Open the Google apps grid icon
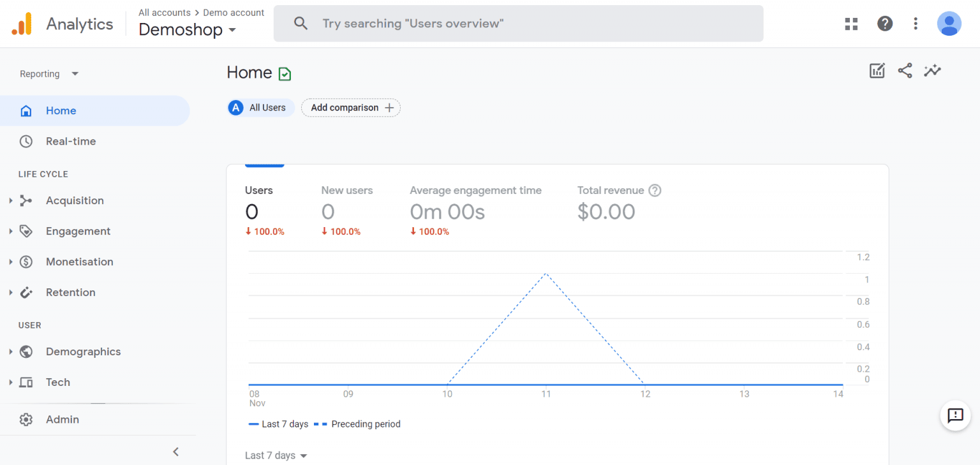This screenshot has width=980, height=465. click(x=851, y=24)
